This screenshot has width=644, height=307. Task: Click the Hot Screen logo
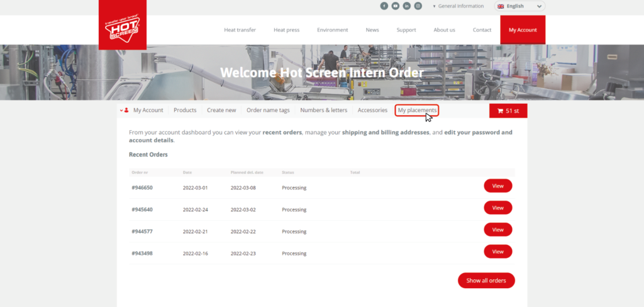(x=122, y=25)
